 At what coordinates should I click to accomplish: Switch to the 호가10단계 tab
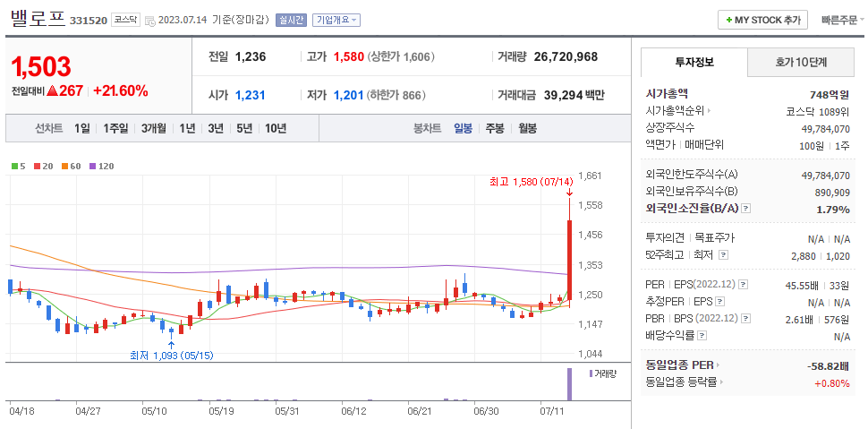point(801,62)
